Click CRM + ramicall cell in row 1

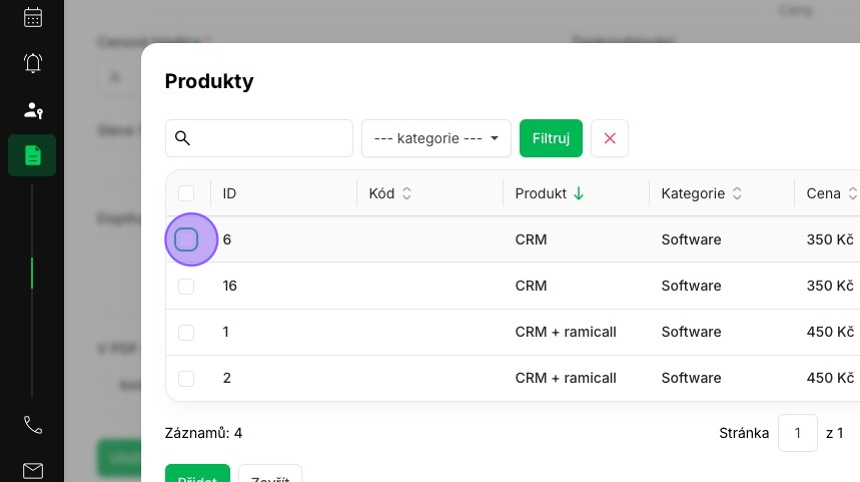pyautogui.click(x=565, y=332)
